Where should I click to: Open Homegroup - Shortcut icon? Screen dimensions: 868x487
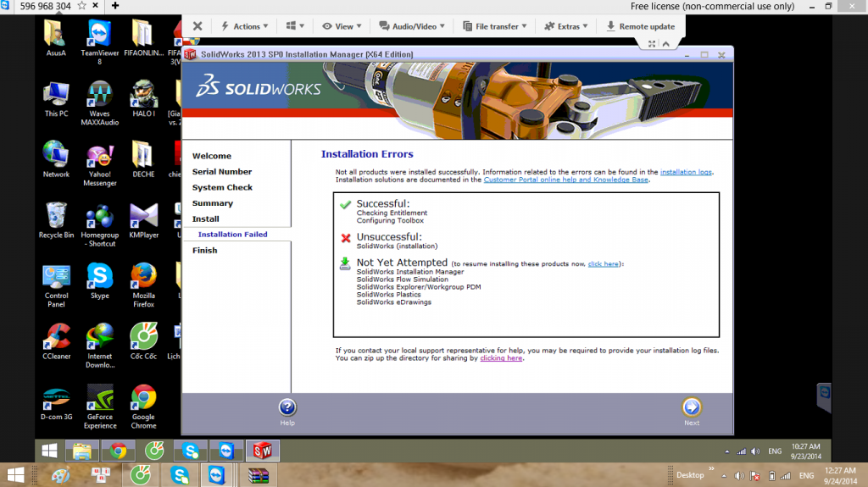[x=100, y=225]
